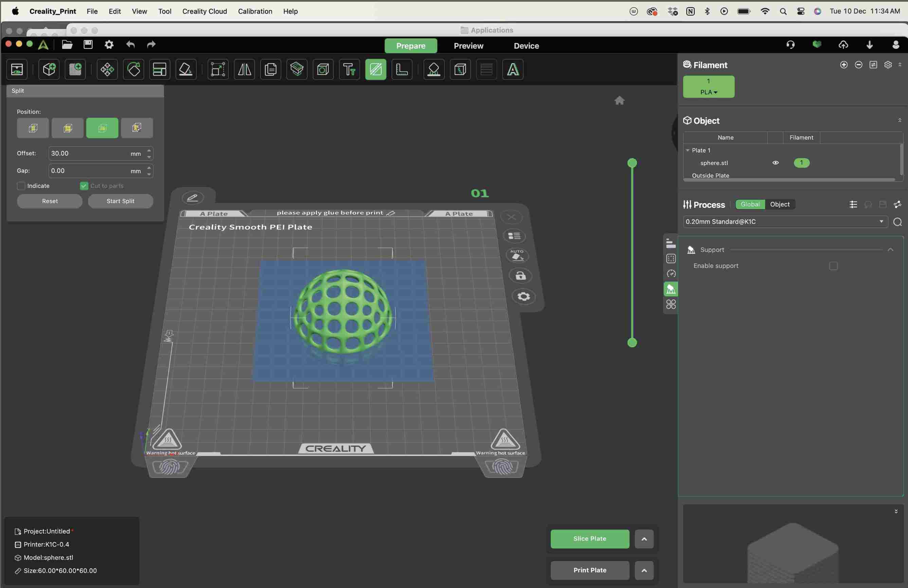Click the Start Split button
Image resolution: width=908 pixels, height=588 pixels.
(121, 201)
